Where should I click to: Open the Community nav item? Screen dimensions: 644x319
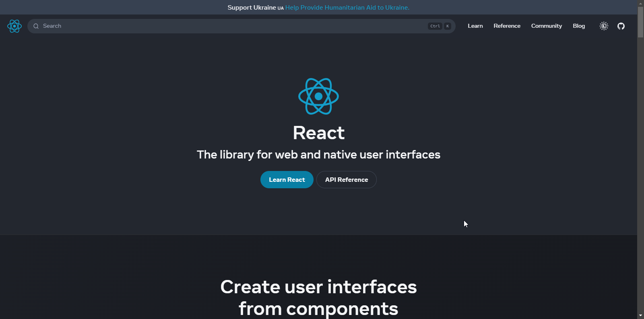(x=547, y=26)
